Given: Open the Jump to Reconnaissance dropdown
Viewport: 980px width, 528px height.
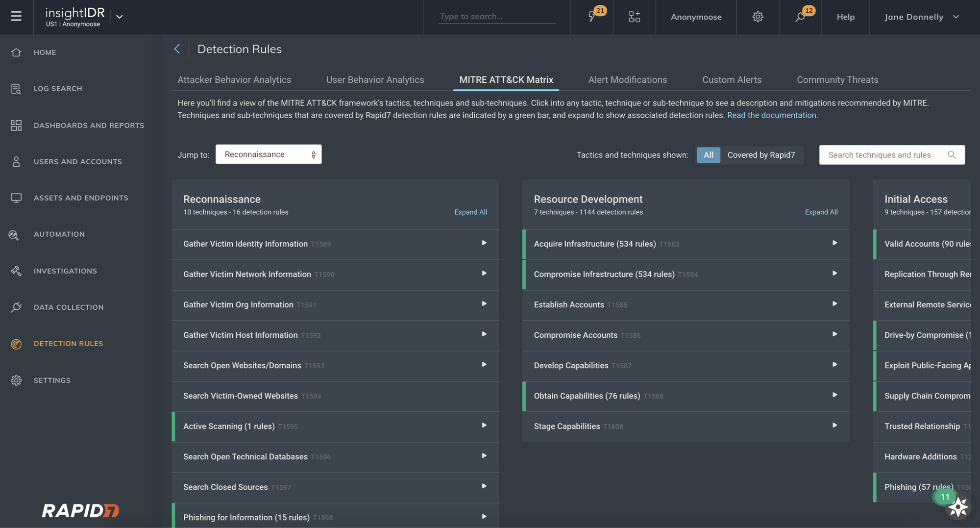Looking at the screenshot, I should click(x=269, y=154).
